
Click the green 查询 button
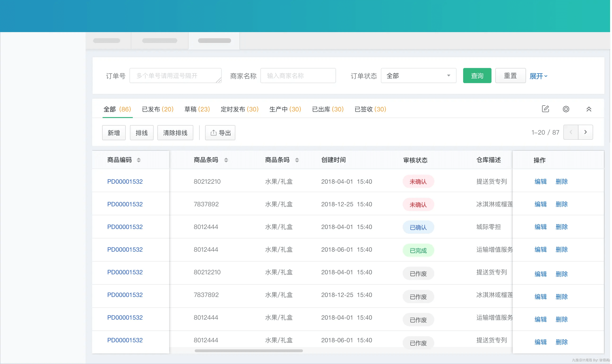point(477,76)
